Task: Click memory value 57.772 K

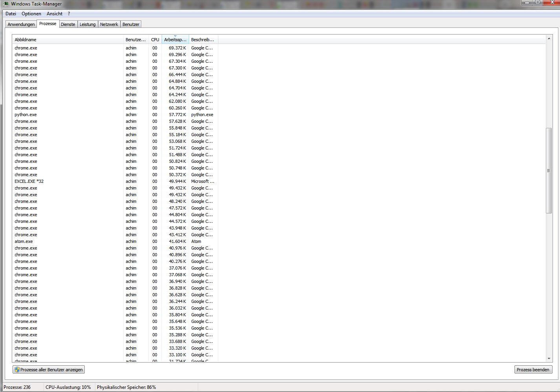Action: point(177,115)
